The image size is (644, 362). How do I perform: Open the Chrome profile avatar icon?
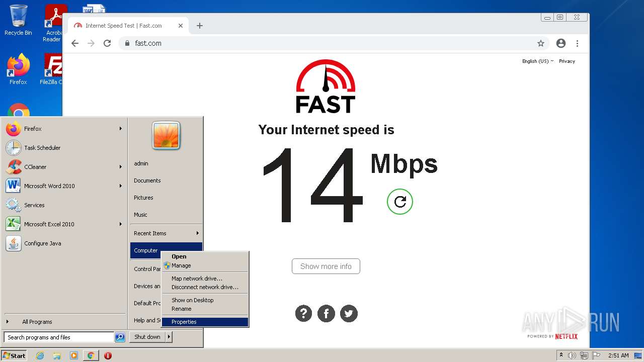(x=561, y=43)
